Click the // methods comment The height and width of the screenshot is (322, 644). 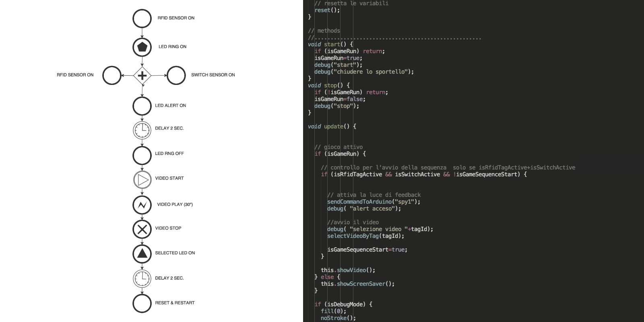point(324,31)
